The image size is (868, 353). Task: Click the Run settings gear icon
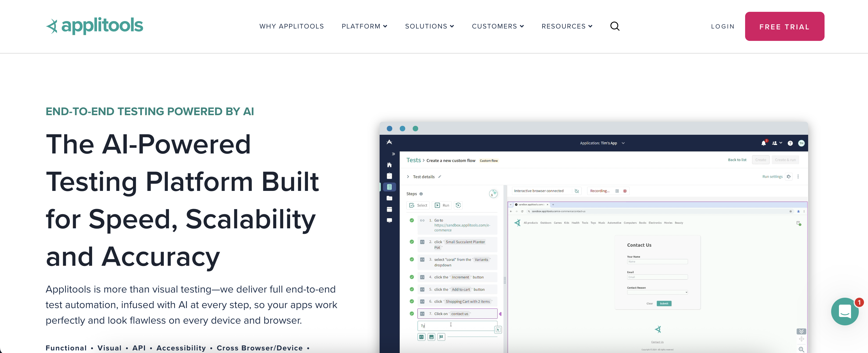[789, 177]
